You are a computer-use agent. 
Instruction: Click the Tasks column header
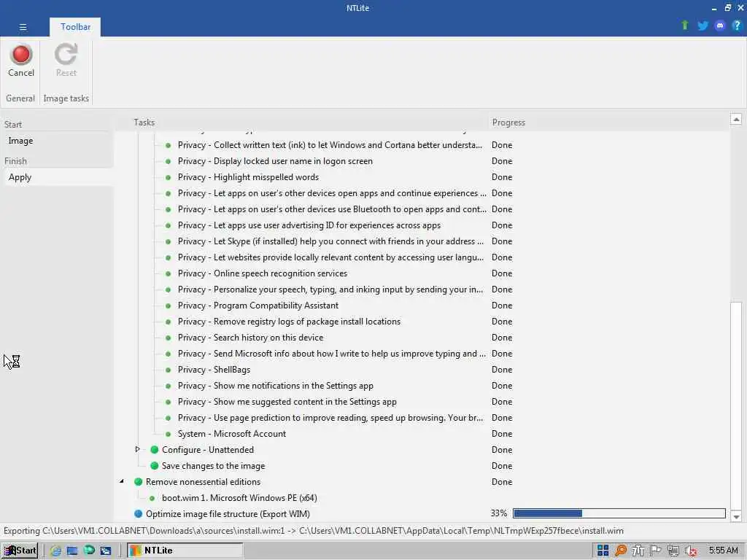[x=144, y=122]
